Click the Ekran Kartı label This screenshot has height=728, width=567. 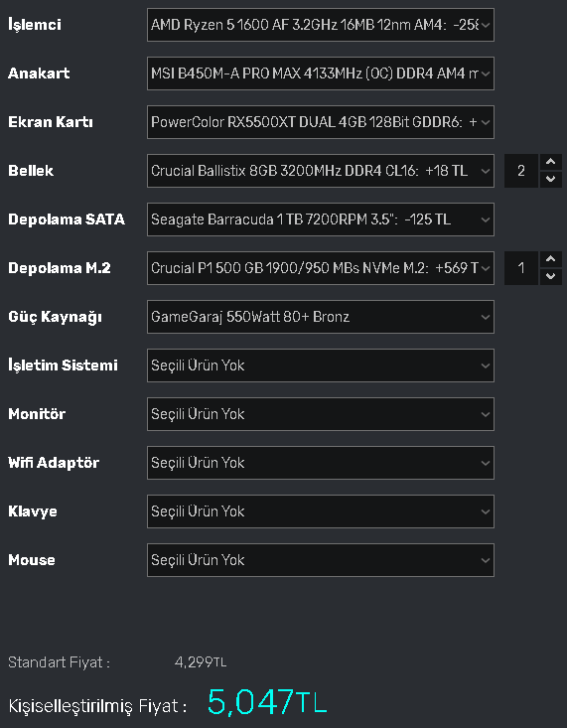[x=51, y=122]
